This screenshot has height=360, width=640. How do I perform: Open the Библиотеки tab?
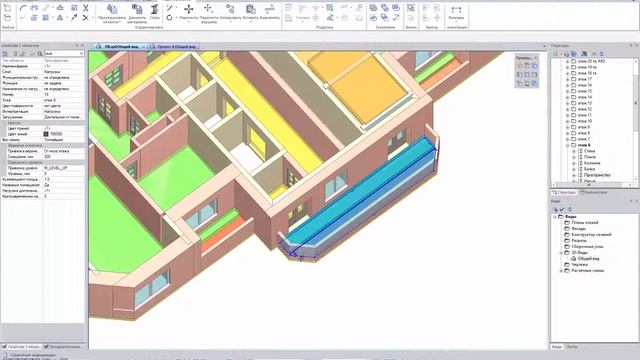593,192
